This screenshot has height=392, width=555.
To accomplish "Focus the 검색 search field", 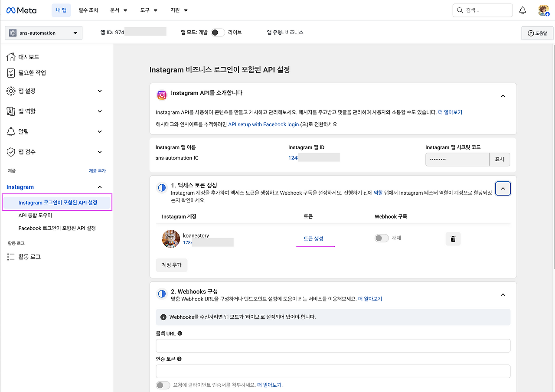I will tap(483, 10).
